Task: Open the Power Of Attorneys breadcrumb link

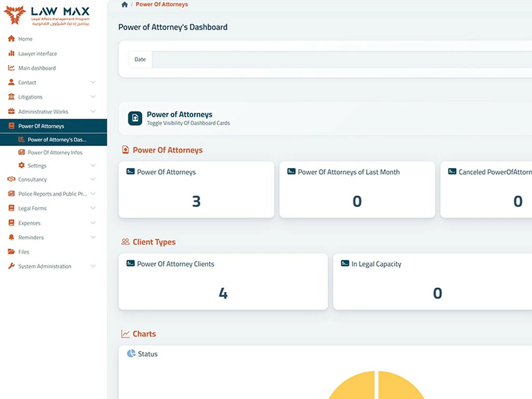Action: tap(162, 4)
